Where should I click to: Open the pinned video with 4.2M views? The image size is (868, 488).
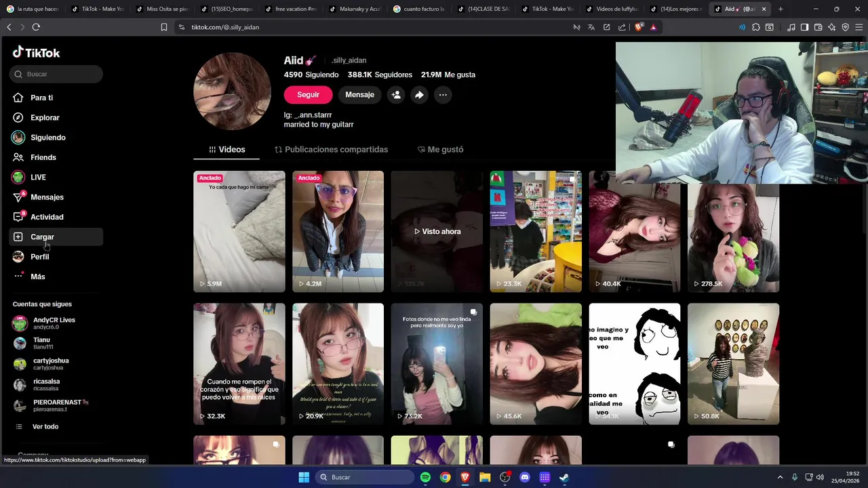(338, 231)
